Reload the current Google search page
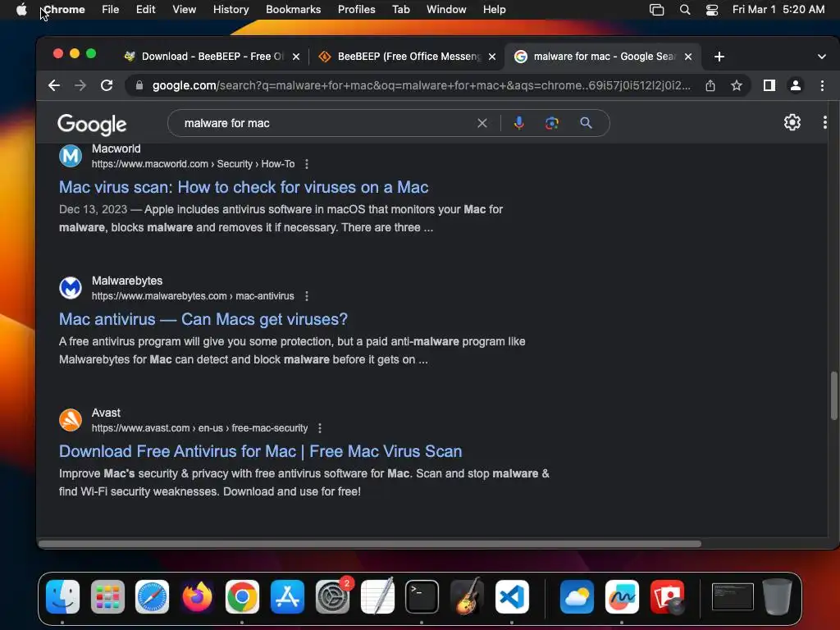Viewport: 840px width, 630px height. click(107, 85)
